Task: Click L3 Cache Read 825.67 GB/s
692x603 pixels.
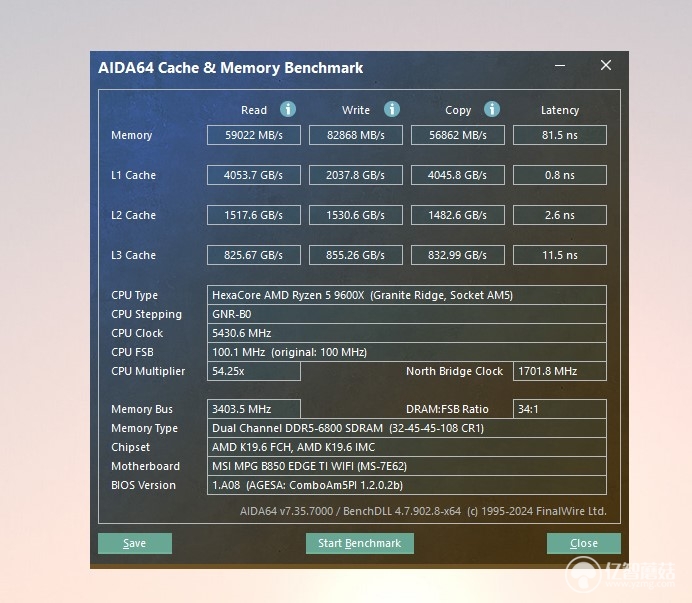Action: click(254, 255)
